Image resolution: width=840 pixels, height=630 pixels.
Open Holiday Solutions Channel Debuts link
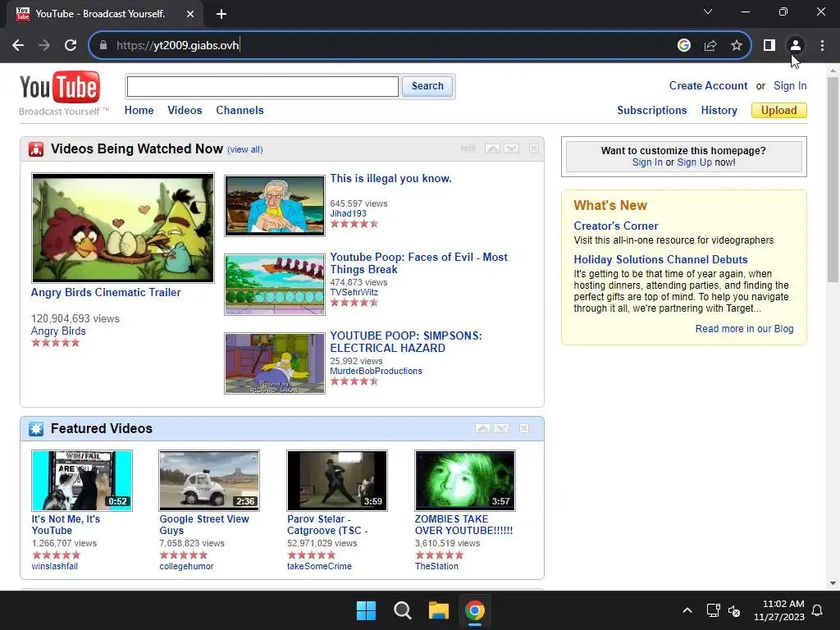660,260
